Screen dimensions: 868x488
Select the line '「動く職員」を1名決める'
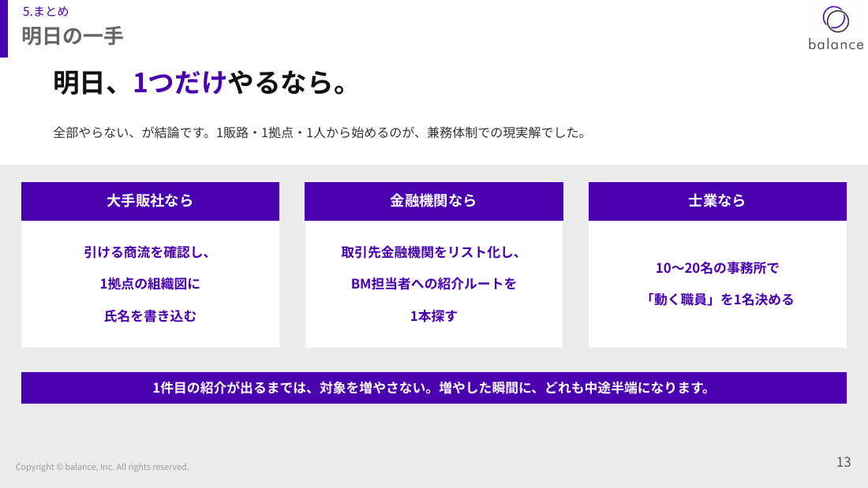coord(719,300)
